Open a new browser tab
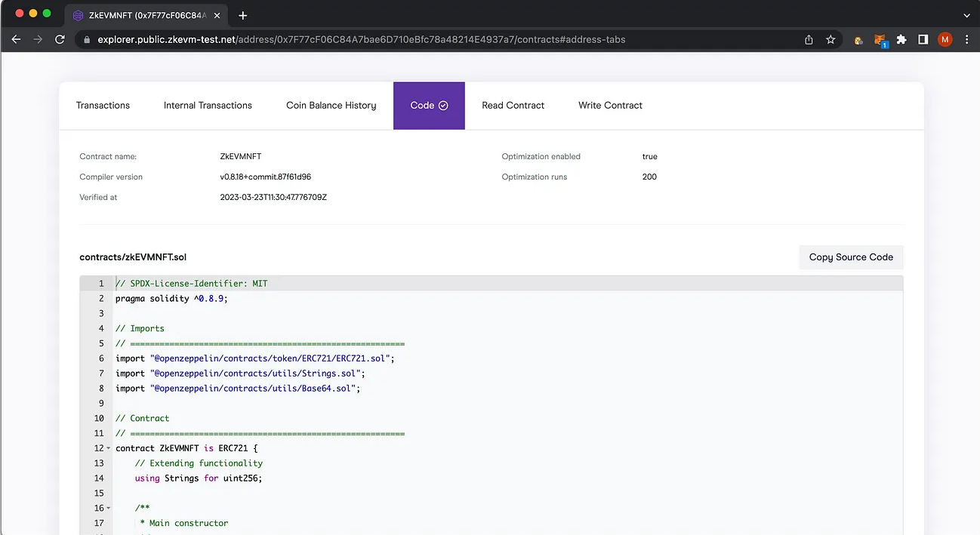 coord(242,15)
